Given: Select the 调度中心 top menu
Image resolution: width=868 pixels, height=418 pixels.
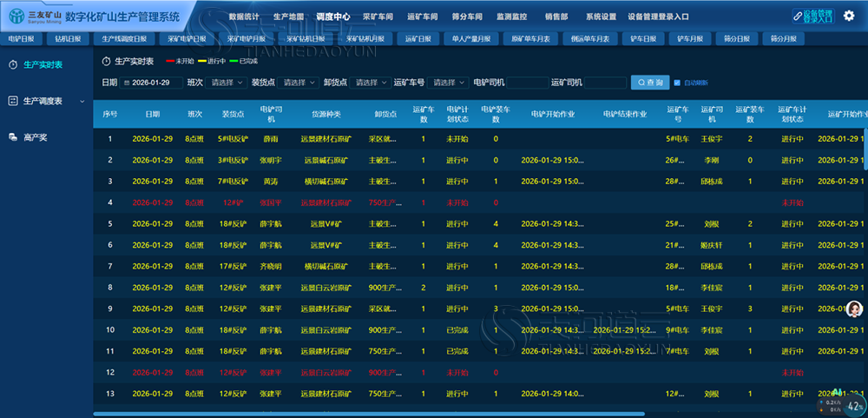Looking at the screenshot, I should [333, 17].
